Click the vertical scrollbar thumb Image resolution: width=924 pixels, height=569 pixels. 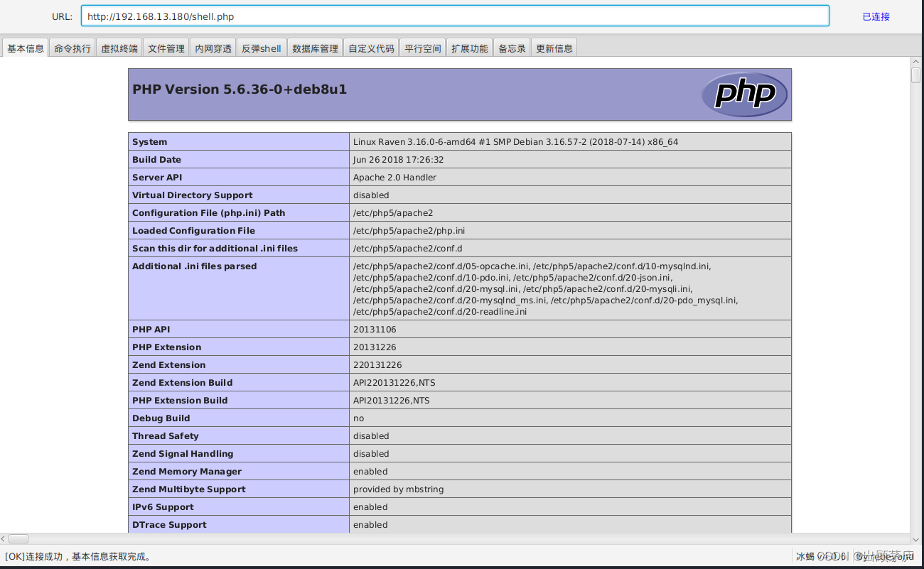click(916, 75)
